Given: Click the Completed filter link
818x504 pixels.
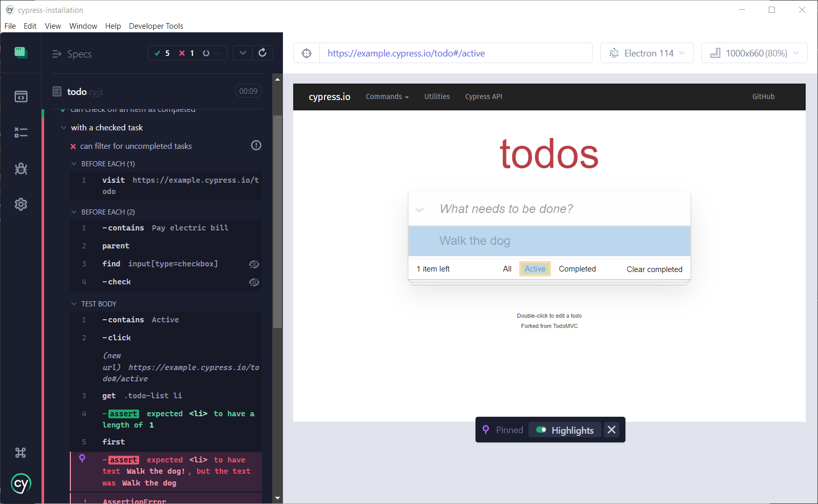Looking at the screenshot, I should (x=577, y=269).
